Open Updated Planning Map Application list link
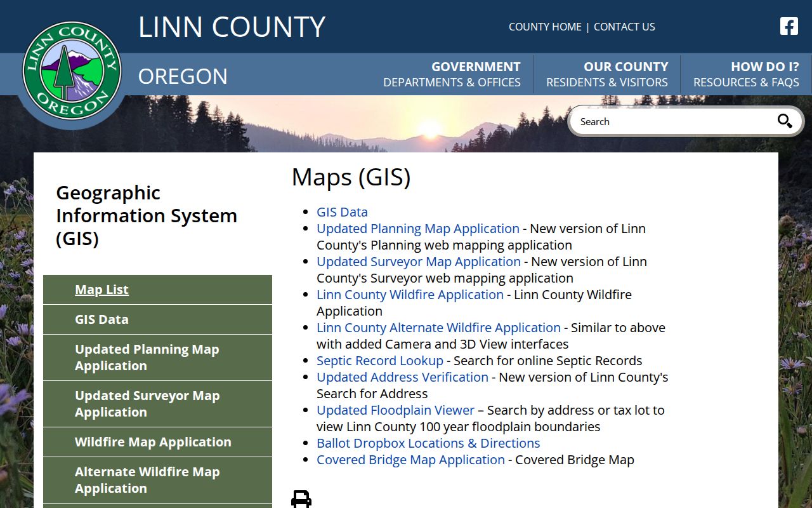The width and height of the screenshot is (812, 508). point(418,229)
